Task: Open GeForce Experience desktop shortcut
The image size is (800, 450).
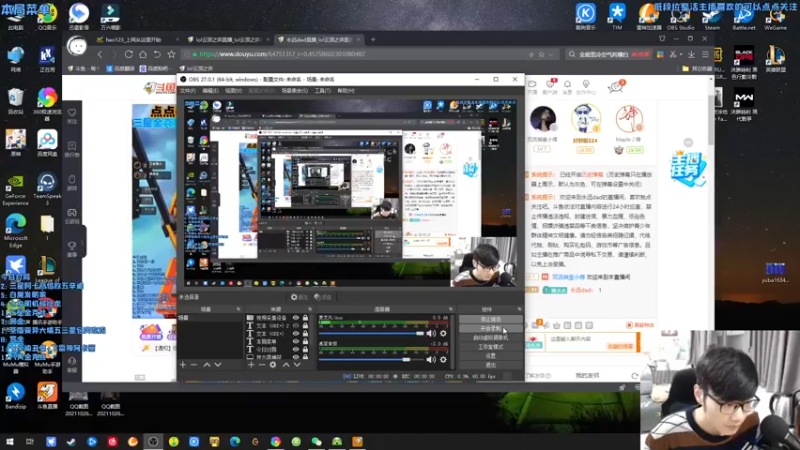Action: point(15,190)
